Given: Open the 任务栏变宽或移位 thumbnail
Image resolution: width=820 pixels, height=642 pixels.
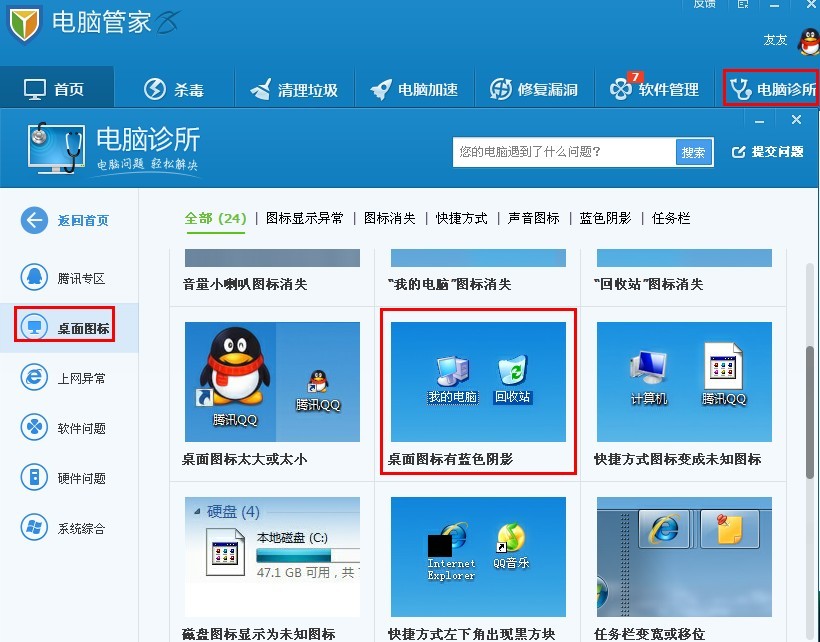Looking at the screenshot, I should (x=684, y=557).
